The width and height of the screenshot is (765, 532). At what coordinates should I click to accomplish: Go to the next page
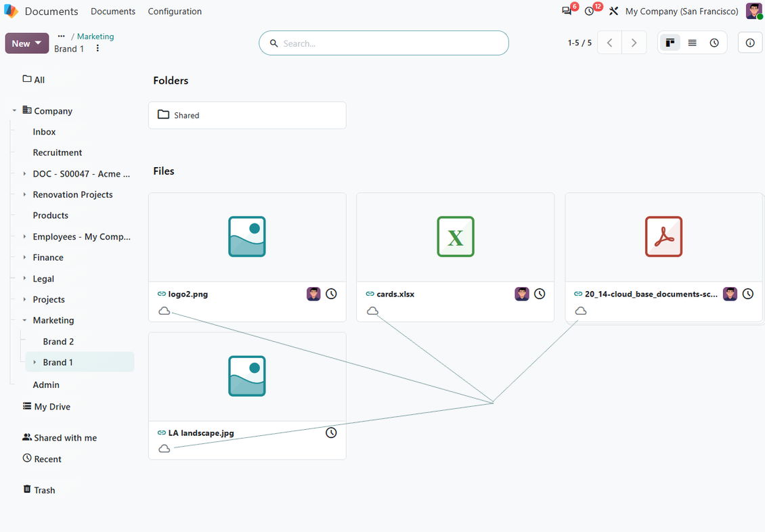pyautogui.click(x=634, y=43)
